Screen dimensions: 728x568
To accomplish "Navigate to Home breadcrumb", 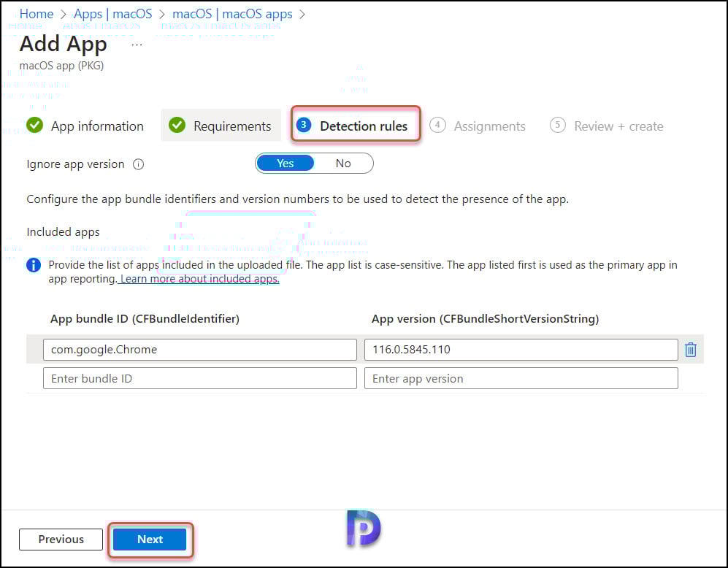I will pyautogui.click(x=37, y=14).
